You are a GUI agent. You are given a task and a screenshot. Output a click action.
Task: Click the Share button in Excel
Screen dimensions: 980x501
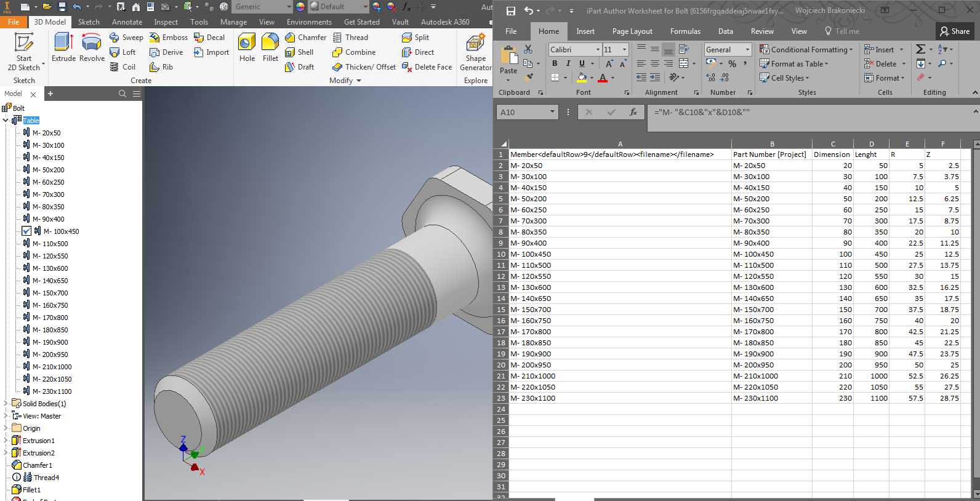click(955, 31)
